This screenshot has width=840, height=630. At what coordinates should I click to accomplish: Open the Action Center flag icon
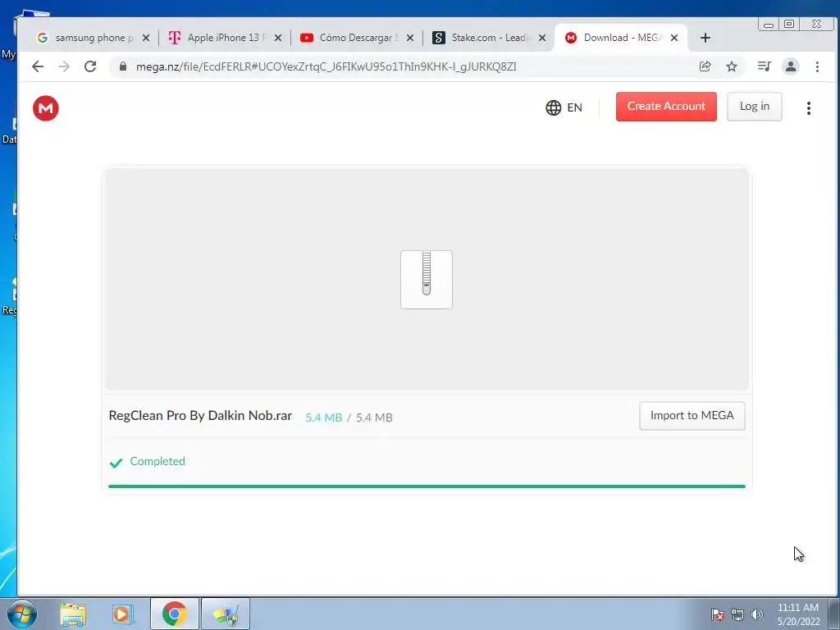tap(718, 614)
